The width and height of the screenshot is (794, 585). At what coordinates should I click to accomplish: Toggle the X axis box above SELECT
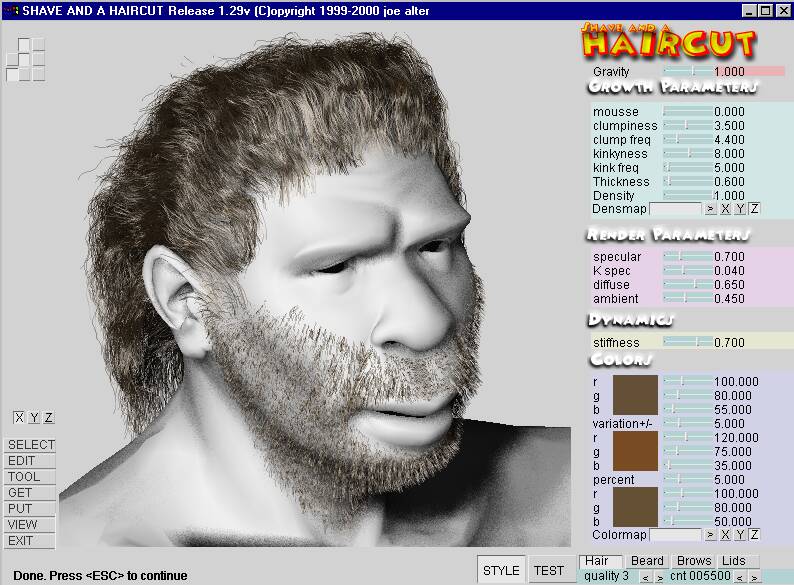[x=19, y=418]
